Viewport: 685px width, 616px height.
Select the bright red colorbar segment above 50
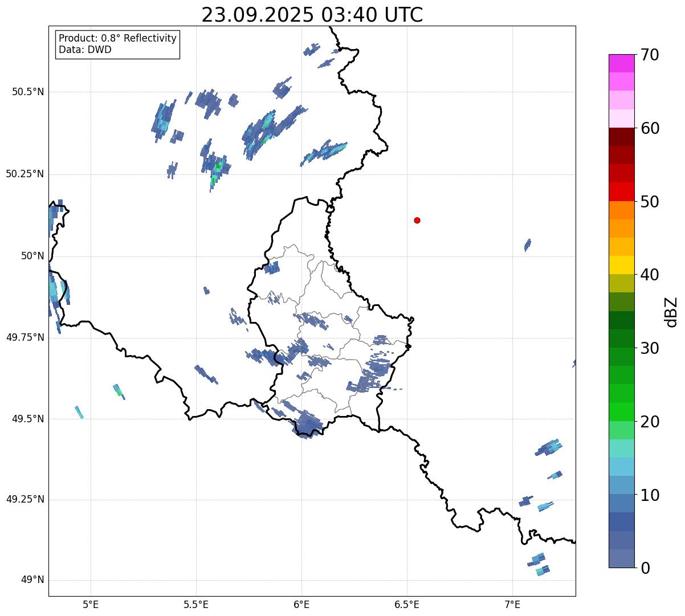[x=621, y=191]
